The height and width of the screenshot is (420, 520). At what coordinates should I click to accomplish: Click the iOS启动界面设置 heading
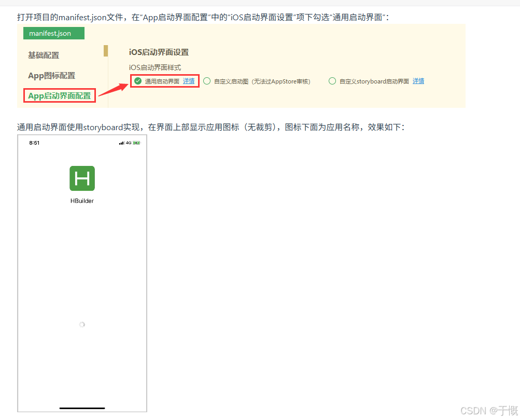159,52
